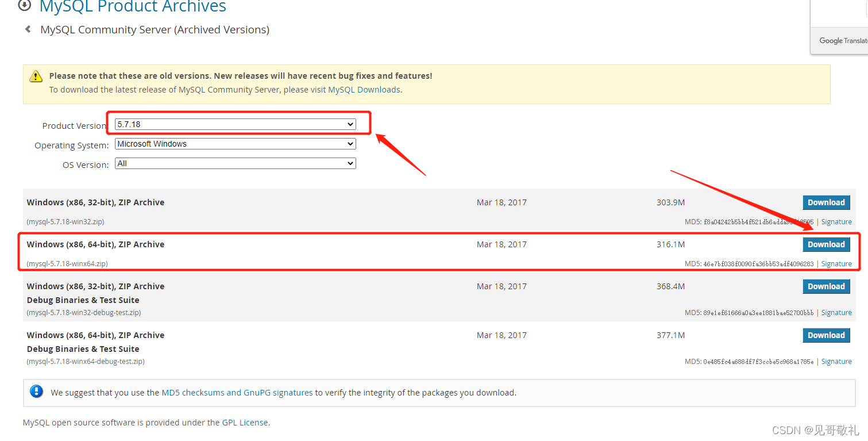This screenshot has height=441, width=868.
Task: Click Mar 18, 2017 date in 64-bit ZIP row
Action: coord(501,244)
